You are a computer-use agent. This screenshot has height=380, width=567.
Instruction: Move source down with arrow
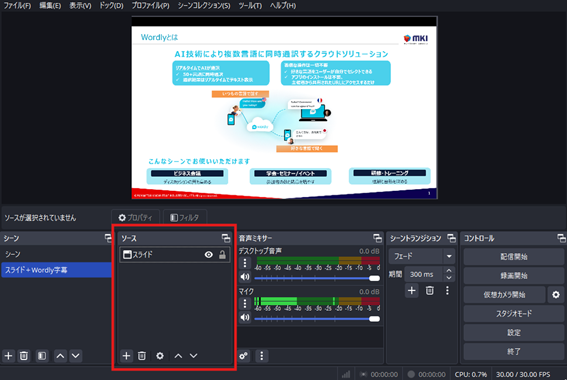193,356
